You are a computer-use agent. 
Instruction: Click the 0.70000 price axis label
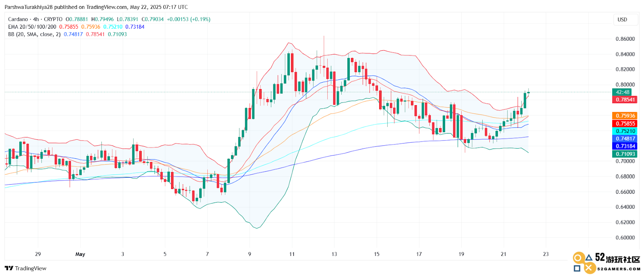tap(625, 161)
